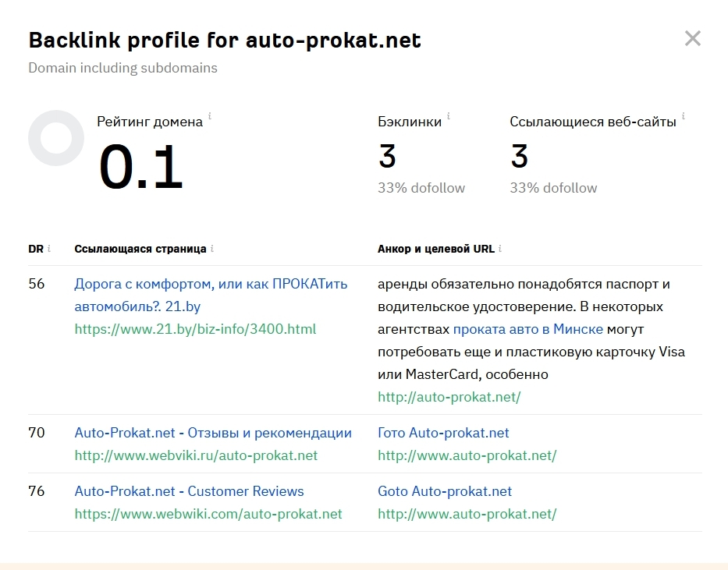This screenshot has width=728, height=570.
Task: Click the Backlinks count of 3
Action: (x=387, y=156)
